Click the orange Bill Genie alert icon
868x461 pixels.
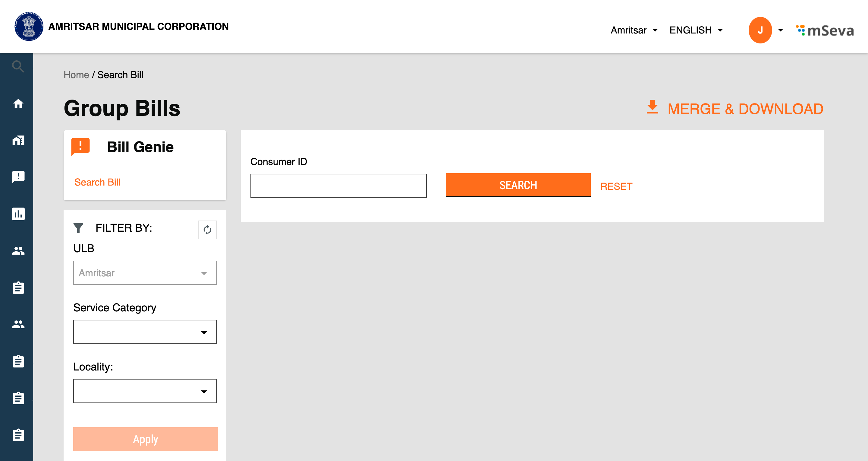80,147
